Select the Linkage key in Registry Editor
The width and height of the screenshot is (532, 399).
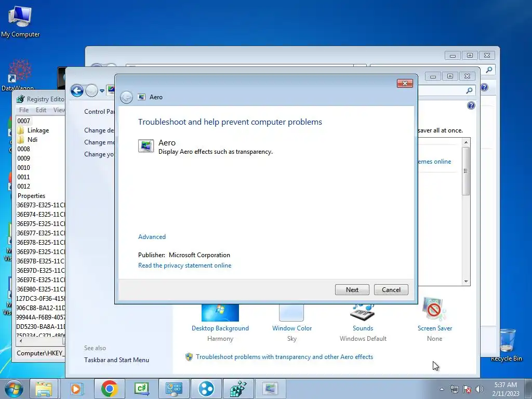pos(38,130)
